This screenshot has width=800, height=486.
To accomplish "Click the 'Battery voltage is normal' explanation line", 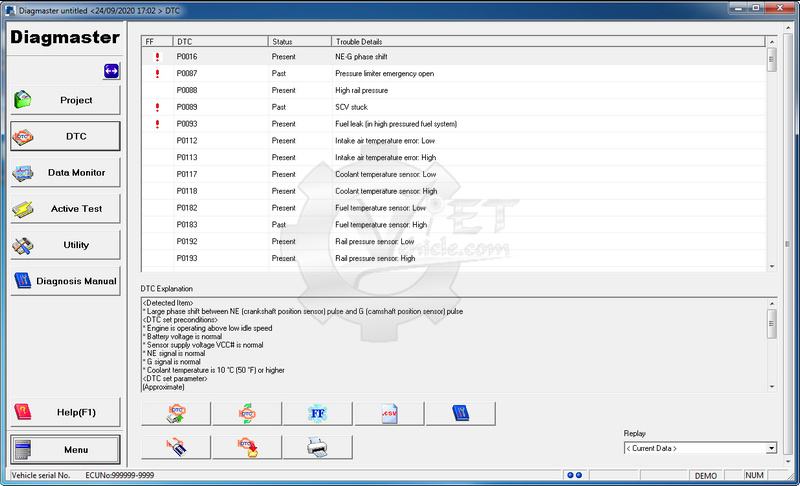I will click(x=184, y=337).
